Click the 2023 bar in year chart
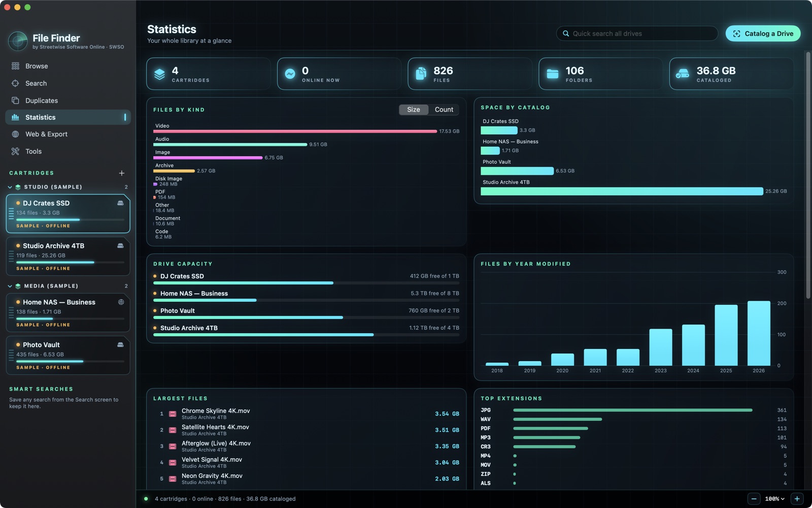812x508 pixels. [661, 347]
